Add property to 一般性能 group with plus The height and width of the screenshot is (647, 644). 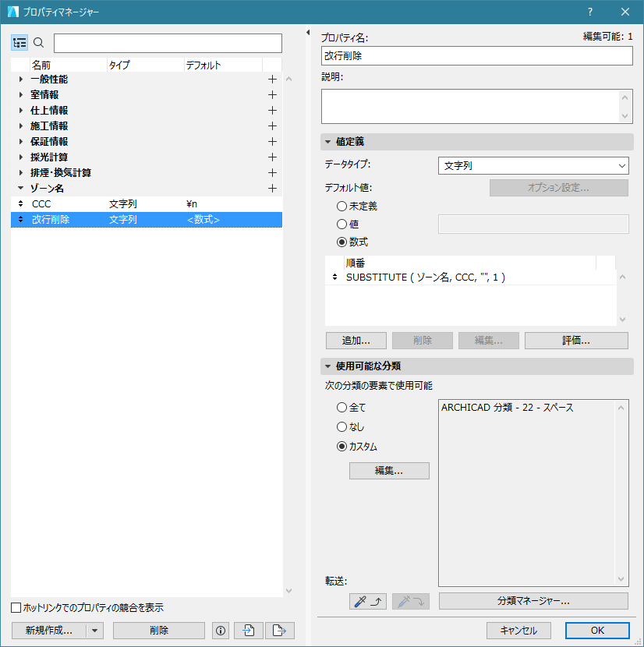coord(272,80)
